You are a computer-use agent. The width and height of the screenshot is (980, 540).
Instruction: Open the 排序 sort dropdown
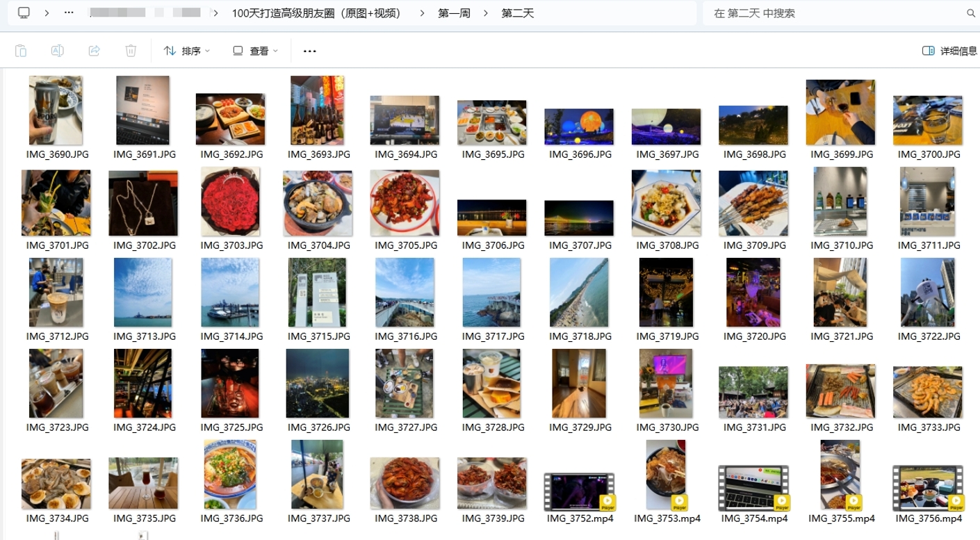point(187,51)
